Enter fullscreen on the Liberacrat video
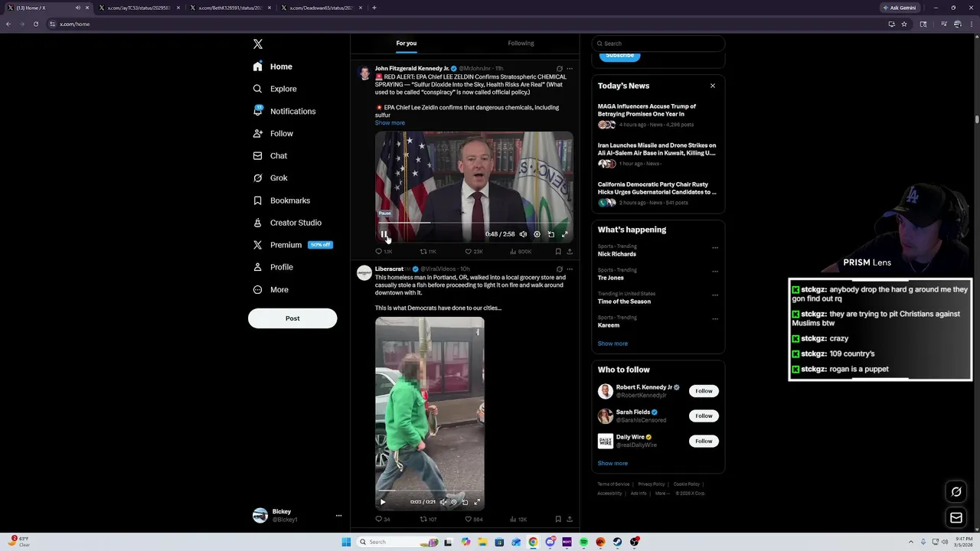Viewport: 980px width, 551px height. [477, 502]
